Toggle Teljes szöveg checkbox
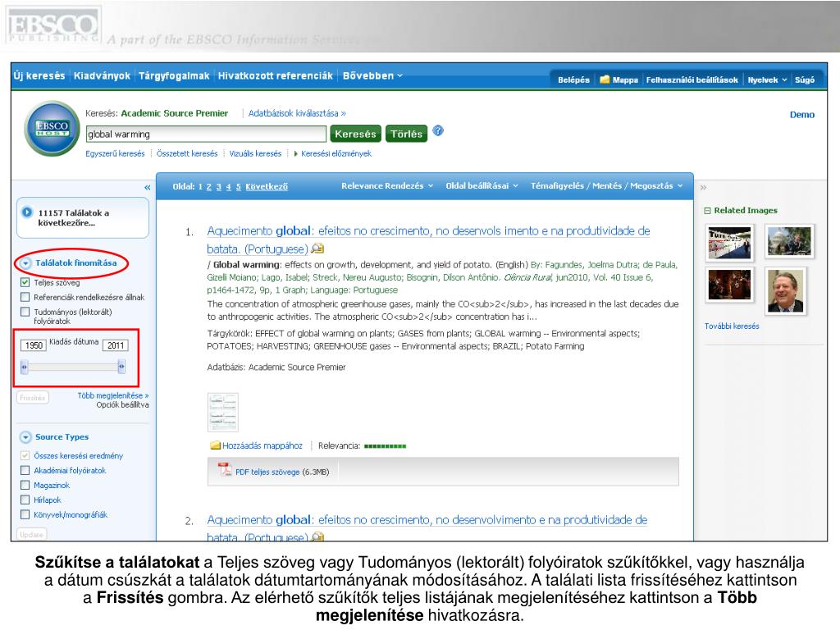 [x=25, y=282]
